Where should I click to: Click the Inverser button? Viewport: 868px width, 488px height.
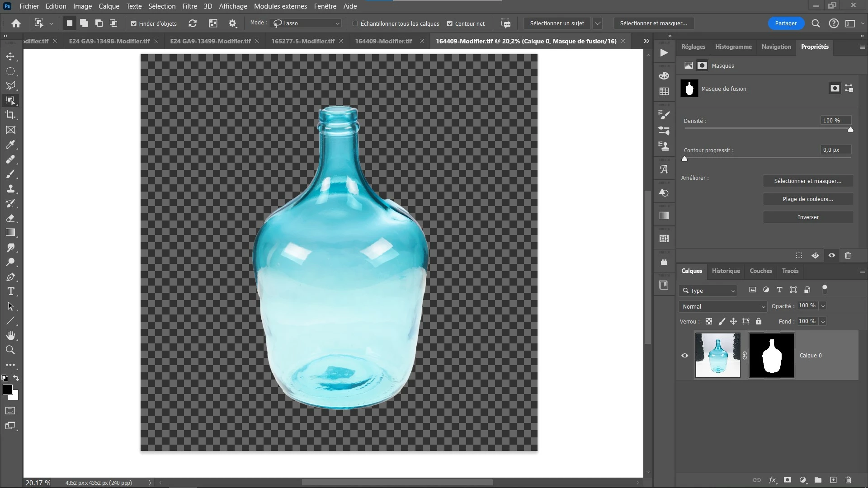click(x=808, y=217)
